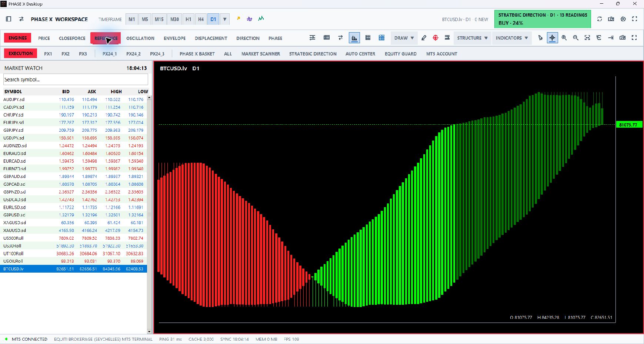This screenshot has width=644, height=344.
Task: Open the MARKET SCANNER tab
Action: (x=261, y=54)
